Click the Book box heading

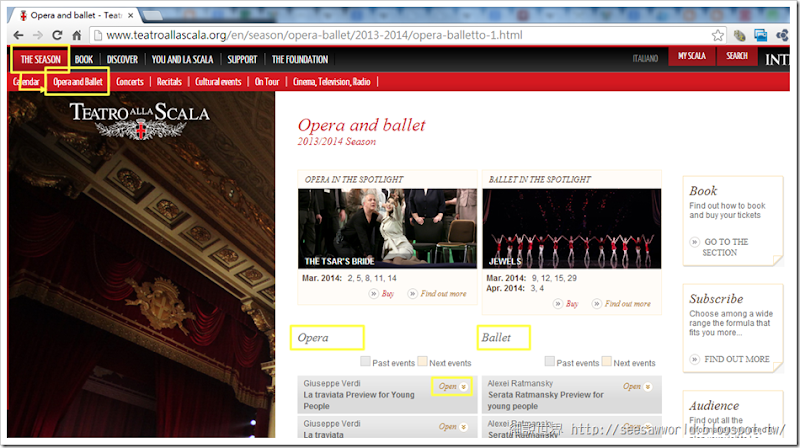click(x=703, y=191)
